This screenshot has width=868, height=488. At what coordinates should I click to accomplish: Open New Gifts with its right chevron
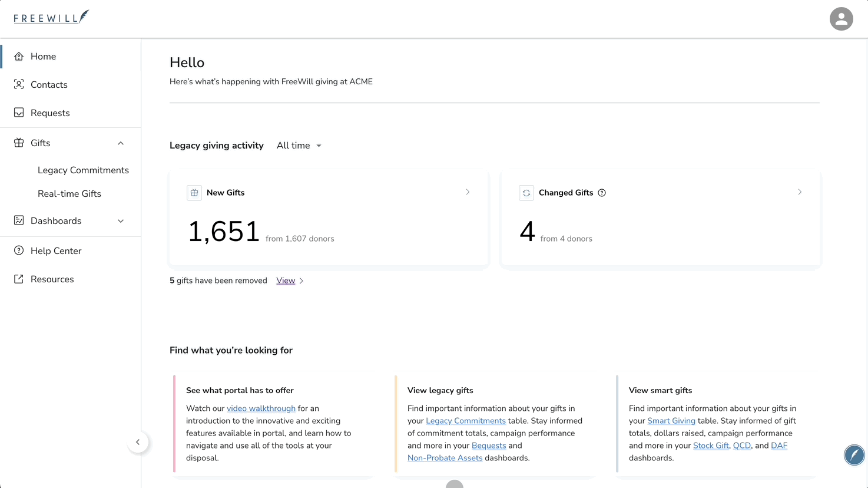tap(468, 192)
